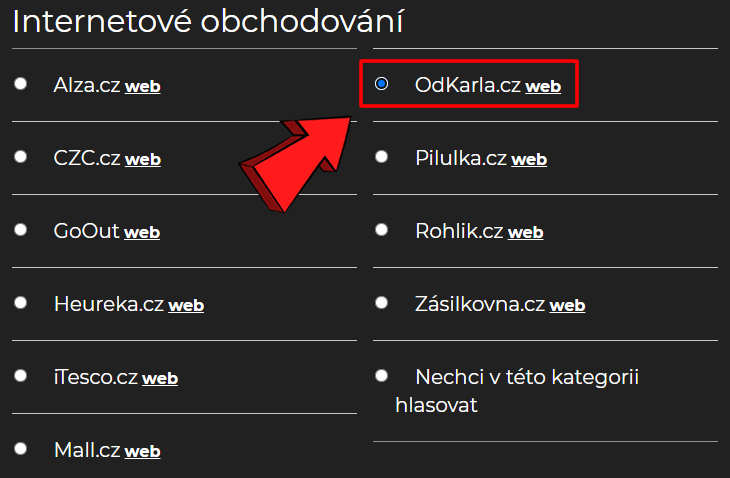Choose the CZC.cz voting option

point(21,157)
